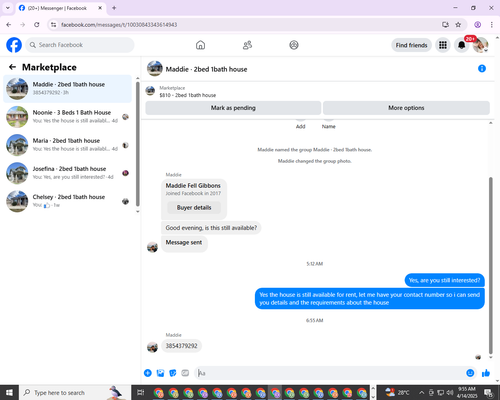Open Windows notification center

click(x=489, y=393)
